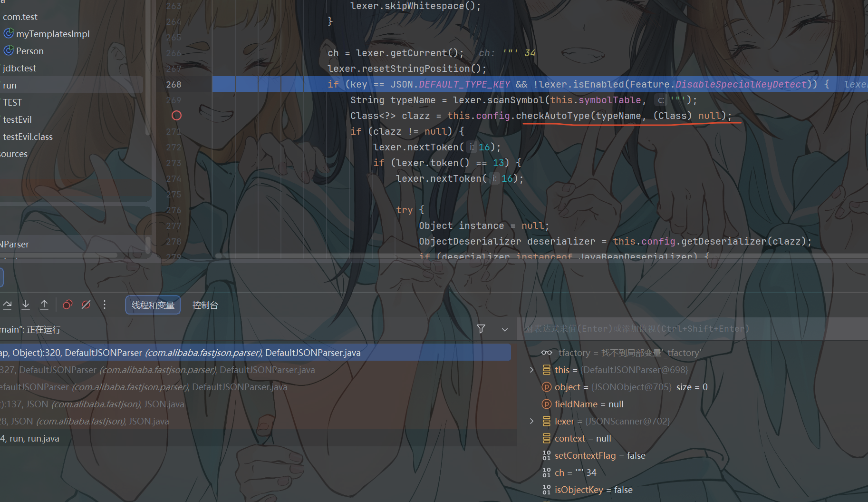Click the class icon beside Person

click(9, 51)
